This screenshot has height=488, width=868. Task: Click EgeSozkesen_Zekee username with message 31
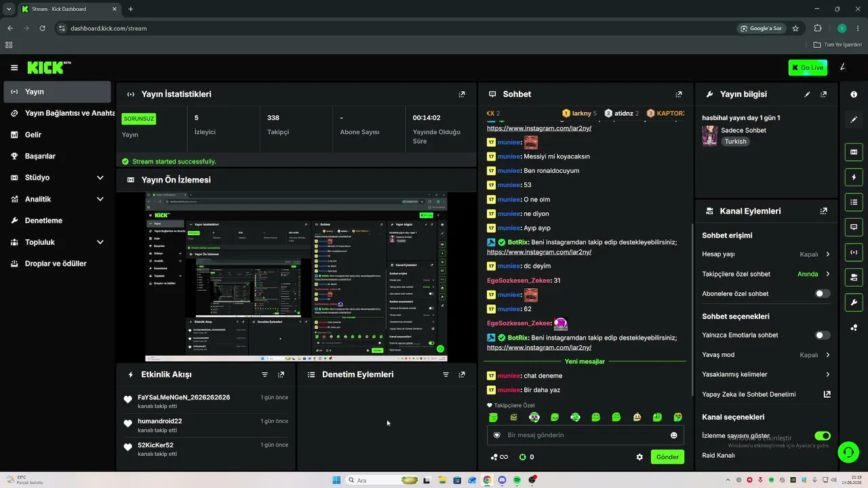(x=519, y=281)
